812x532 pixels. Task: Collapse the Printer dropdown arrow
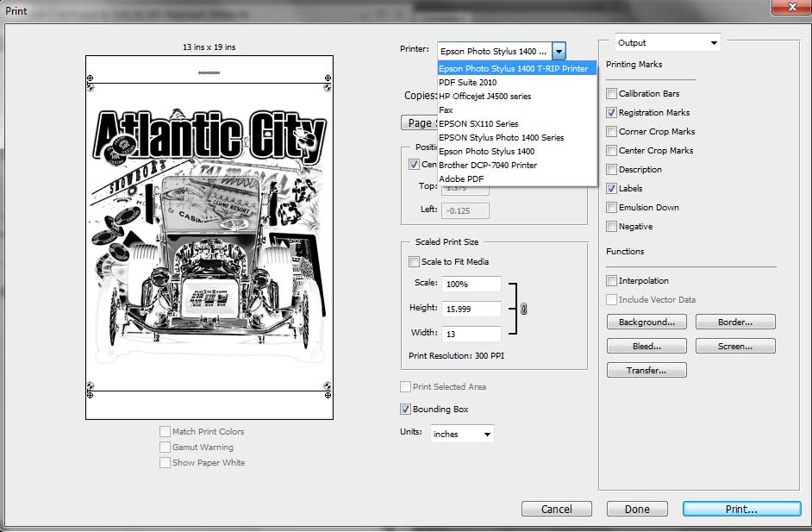click(559, 52)
